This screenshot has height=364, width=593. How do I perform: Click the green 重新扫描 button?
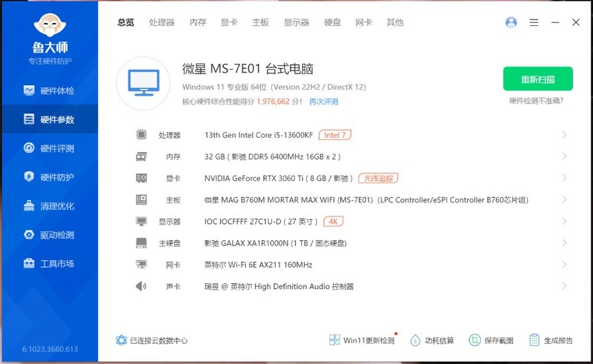pyautogui.click(x=538, y=79)
